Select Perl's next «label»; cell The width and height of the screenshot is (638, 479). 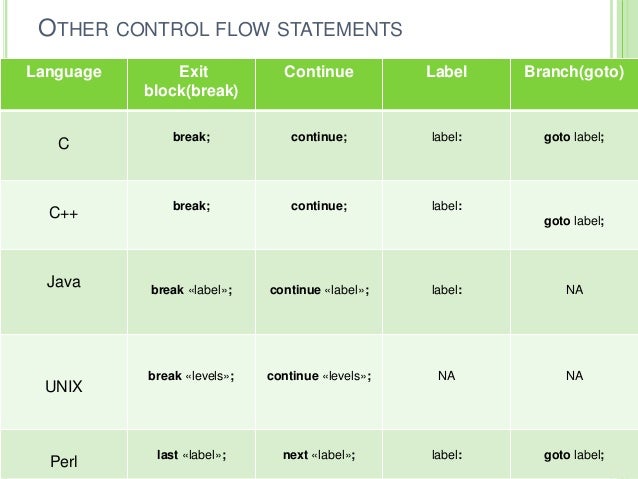(319, 455)
